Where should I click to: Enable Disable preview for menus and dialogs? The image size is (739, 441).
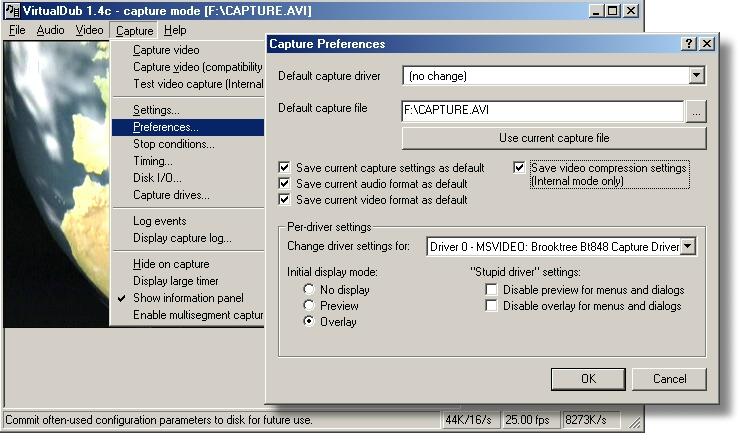pyautogui.click(x=491, y=290)
